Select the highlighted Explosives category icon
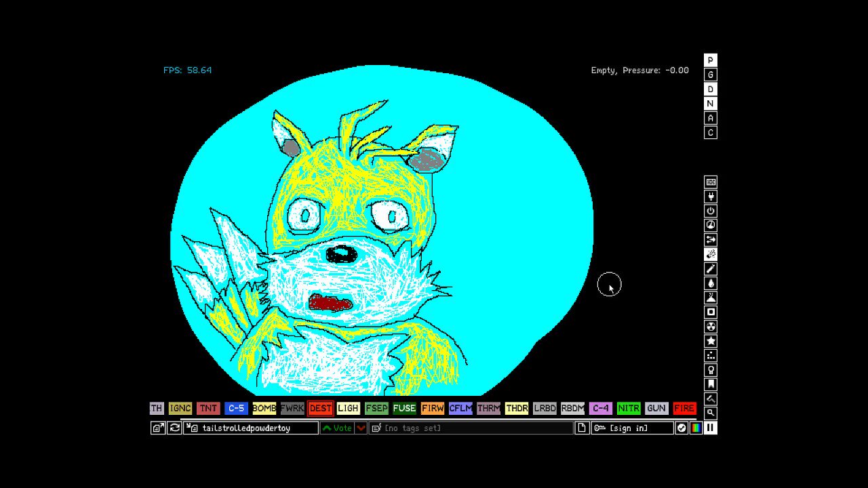 pyautogui.click(x=711, y=254)
